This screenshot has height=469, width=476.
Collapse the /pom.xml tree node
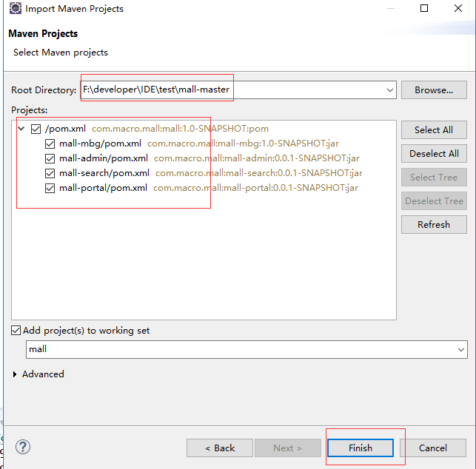coord(21,129)
